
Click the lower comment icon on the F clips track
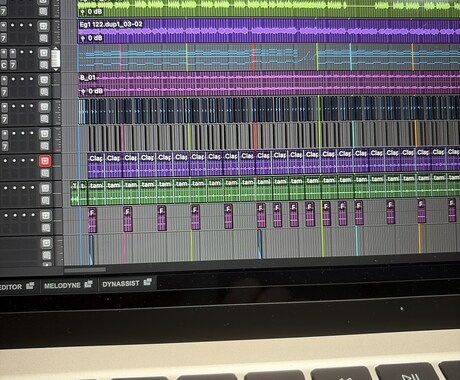(x=46, y=228)
